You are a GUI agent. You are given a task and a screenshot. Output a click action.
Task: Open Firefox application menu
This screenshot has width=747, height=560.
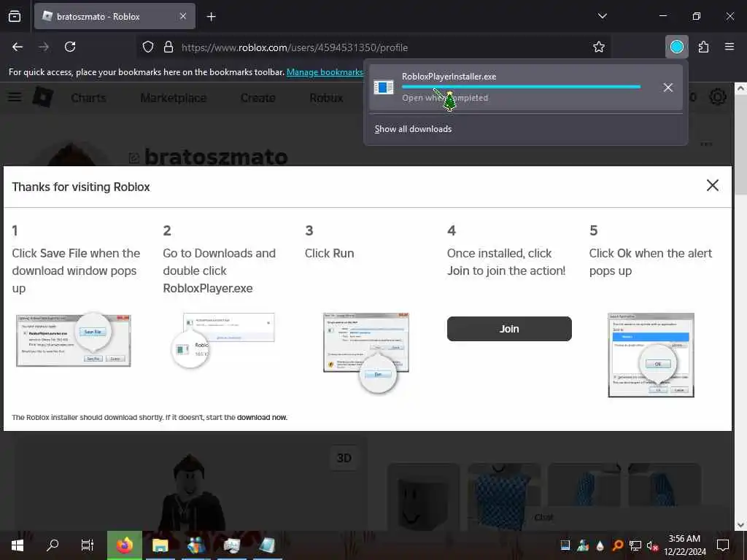729,47
